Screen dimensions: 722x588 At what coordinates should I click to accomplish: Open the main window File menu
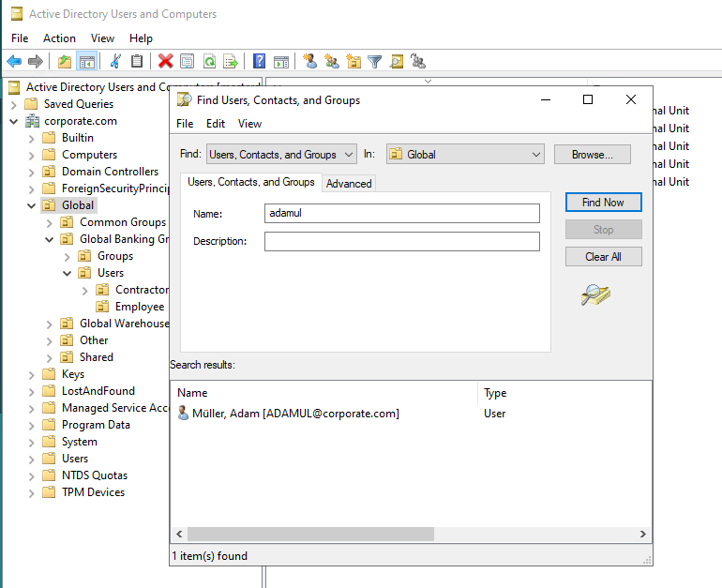tap(20, 38)
